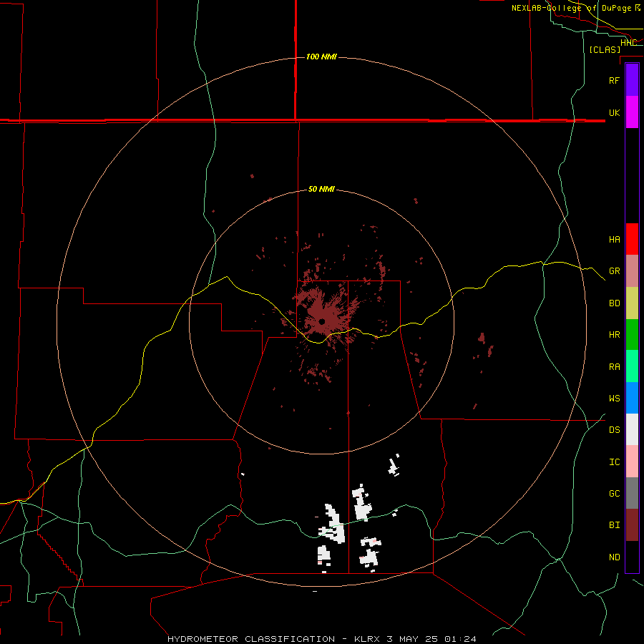Click the UK legend label
Image resolution: width=644 pixels, height=644 pixels.
(614, 112)
